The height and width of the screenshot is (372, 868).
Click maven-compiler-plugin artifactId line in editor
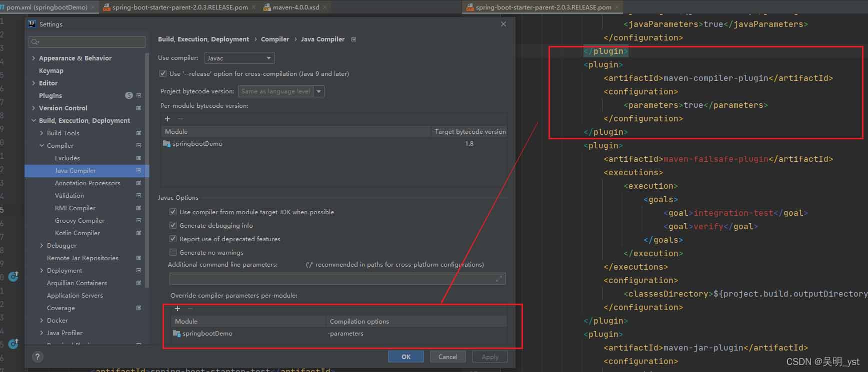pos(718,78)
